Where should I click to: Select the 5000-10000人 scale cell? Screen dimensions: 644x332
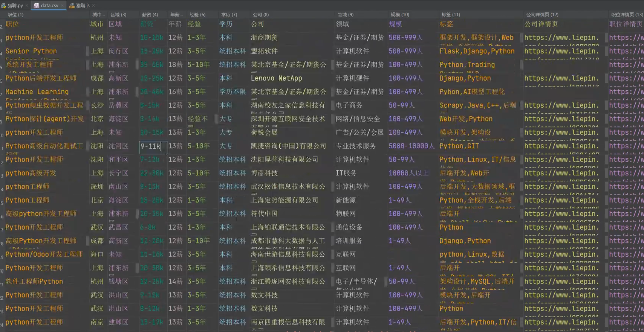point(411,146)
